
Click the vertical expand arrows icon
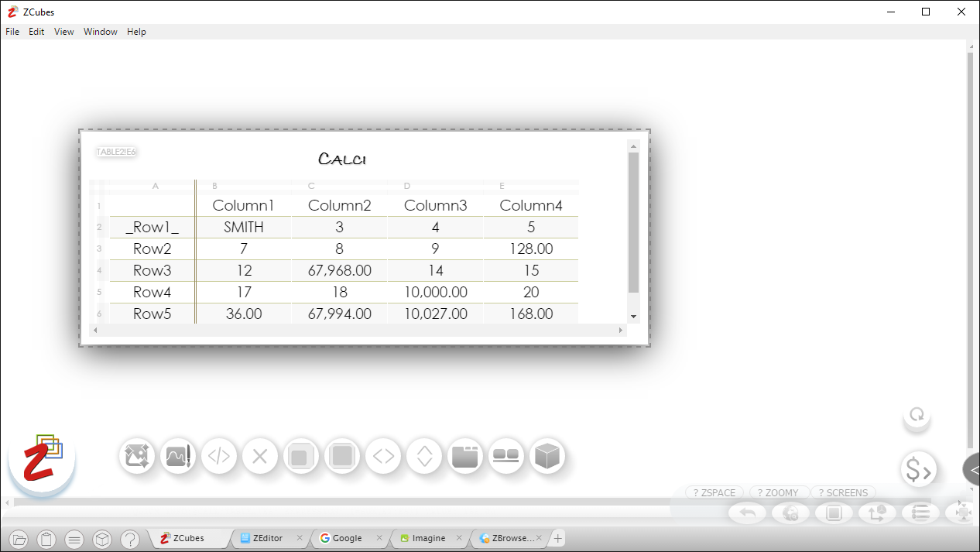(424, 456)
